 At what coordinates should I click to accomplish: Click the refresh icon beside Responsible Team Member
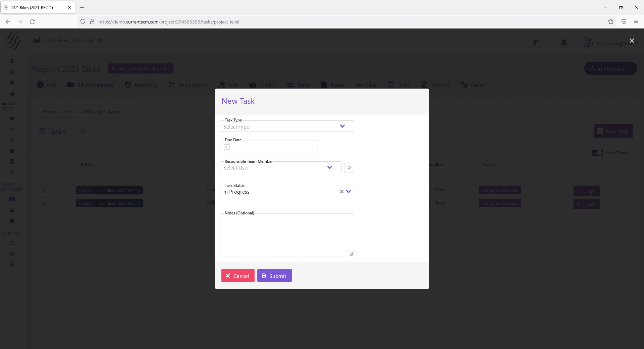pos(349,168)
